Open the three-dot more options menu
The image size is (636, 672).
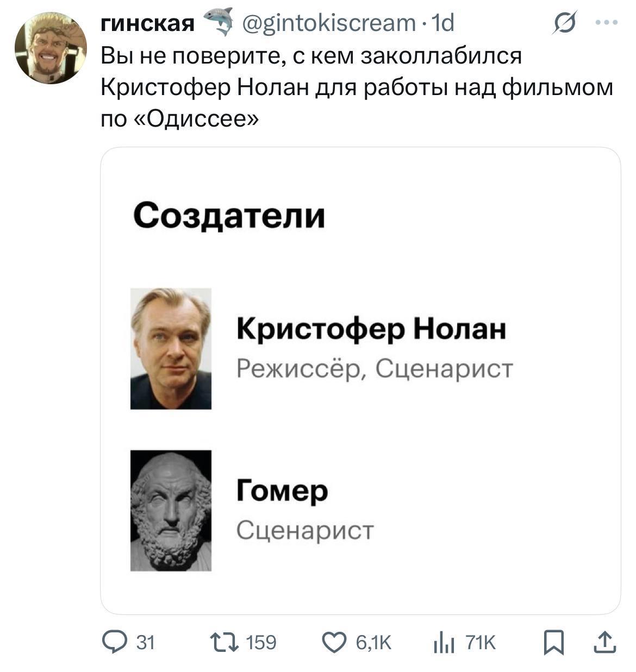click(606, 23)
